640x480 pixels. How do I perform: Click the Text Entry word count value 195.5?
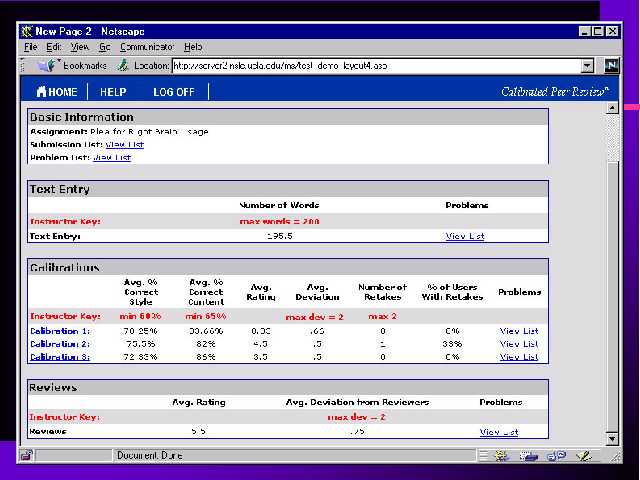point(280,236)
